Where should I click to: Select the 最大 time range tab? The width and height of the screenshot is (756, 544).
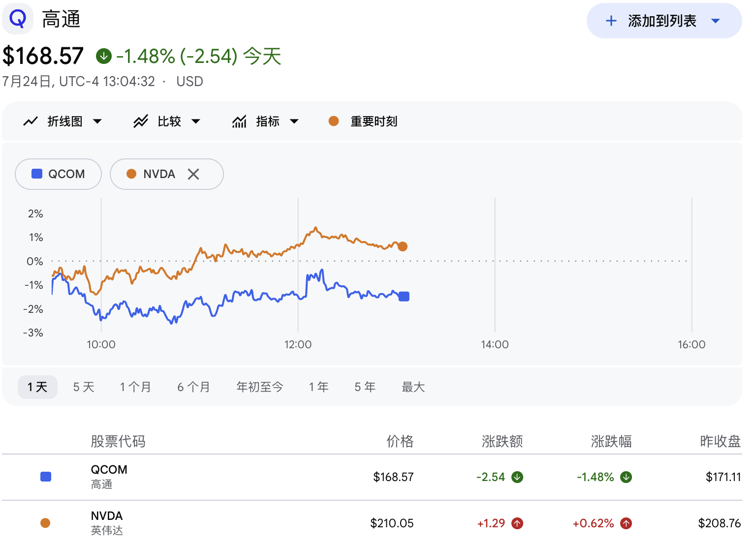413,387
